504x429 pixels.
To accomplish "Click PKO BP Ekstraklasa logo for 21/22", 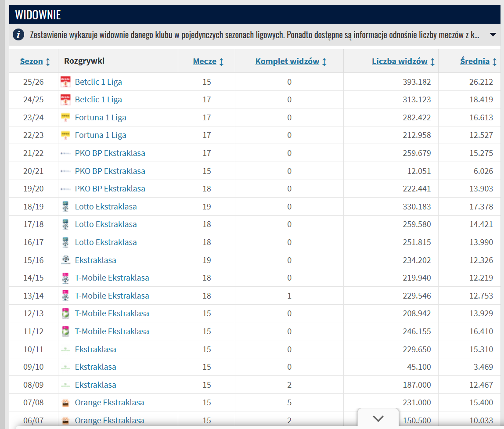I will point(65,153).
